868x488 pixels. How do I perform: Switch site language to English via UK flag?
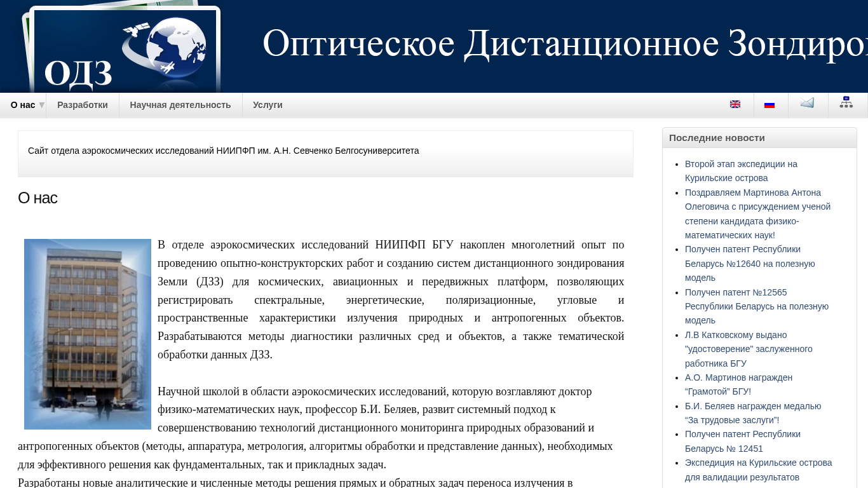tap(735, 105)
